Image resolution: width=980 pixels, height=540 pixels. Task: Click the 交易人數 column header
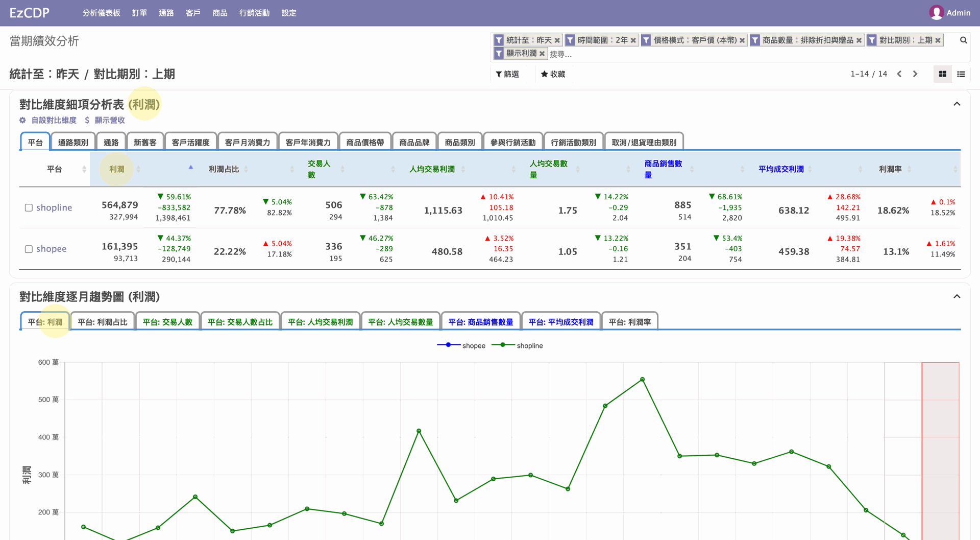(x=319, y=169)
